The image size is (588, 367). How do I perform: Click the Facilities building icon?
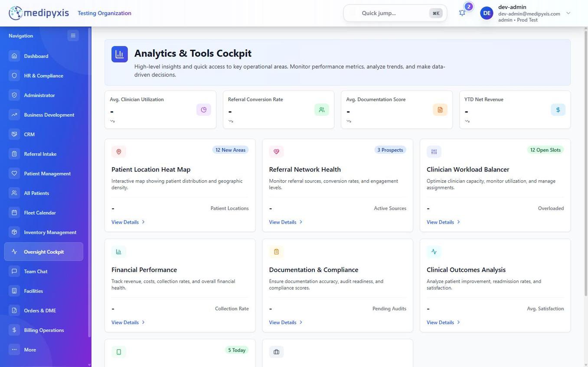click(x=14, y=291)
